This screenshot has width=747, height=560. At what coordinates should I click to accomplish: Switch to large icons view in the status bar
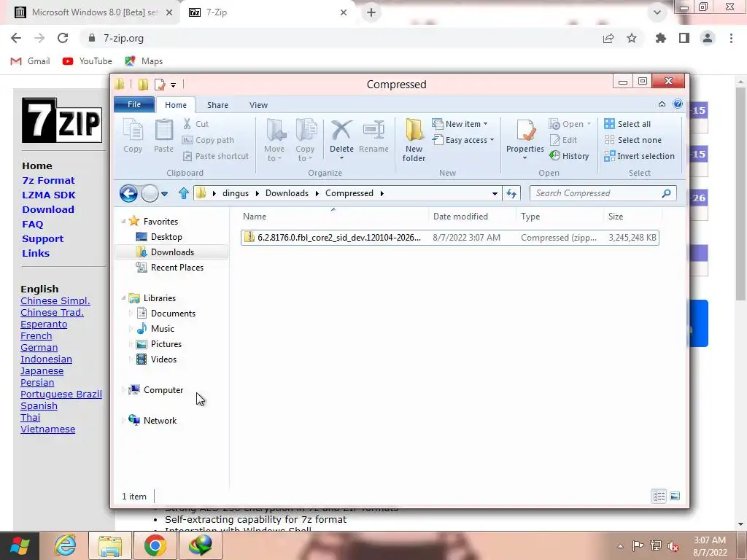coord(675,496)
